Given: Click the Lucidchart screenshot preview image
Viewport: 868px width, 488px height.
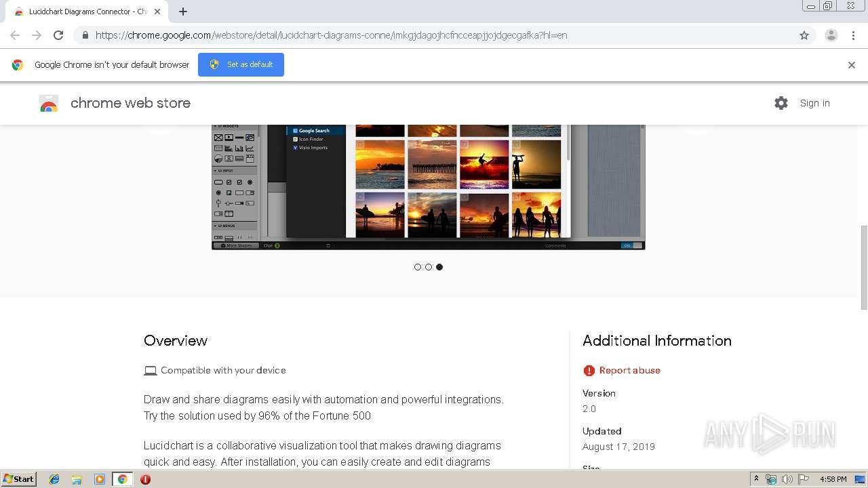Looking at the screenshot, I should point(428,187).
